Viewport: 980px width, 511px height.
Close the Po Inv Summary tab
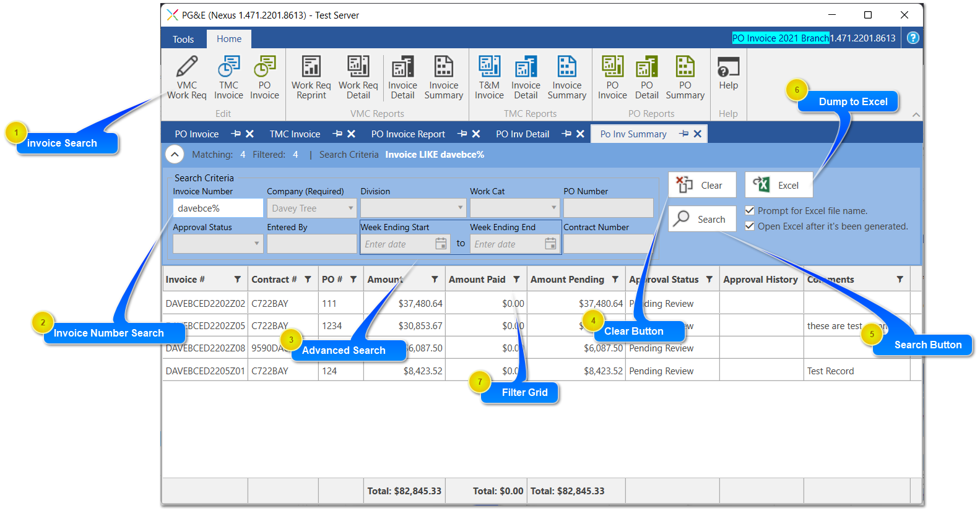pyautogui.click(x=697, y=134)
